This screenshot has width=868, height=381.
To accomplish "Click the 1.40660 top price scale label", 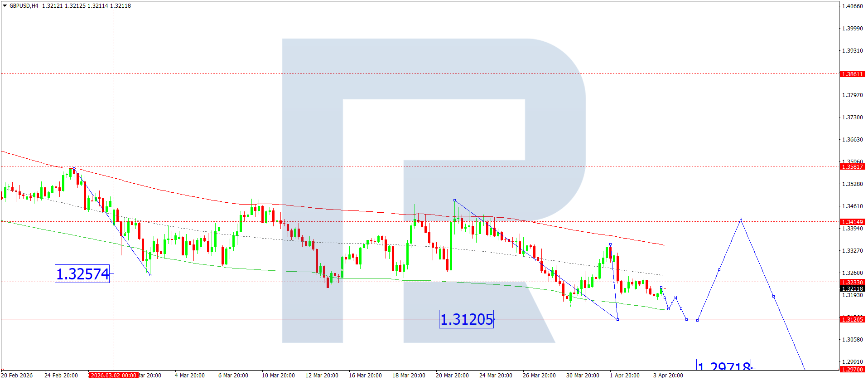I will 852,6.
